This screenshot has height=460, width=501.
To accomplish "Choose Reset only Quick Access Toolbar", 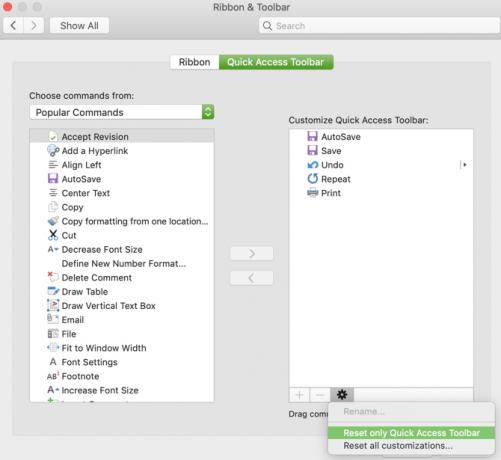I will (x=411, y=433).
